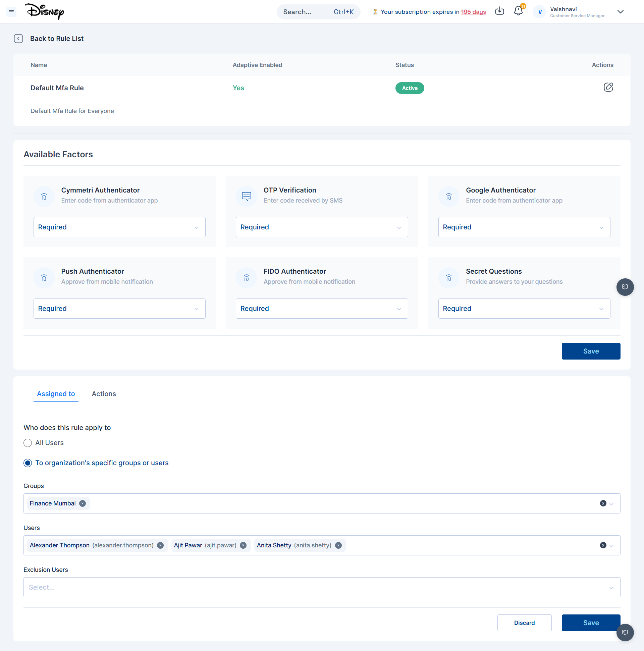The height and width of the screenshot is (651, 644).
Task: Expand Secret Questions requirement dropdown
Action: click(524, 308)
